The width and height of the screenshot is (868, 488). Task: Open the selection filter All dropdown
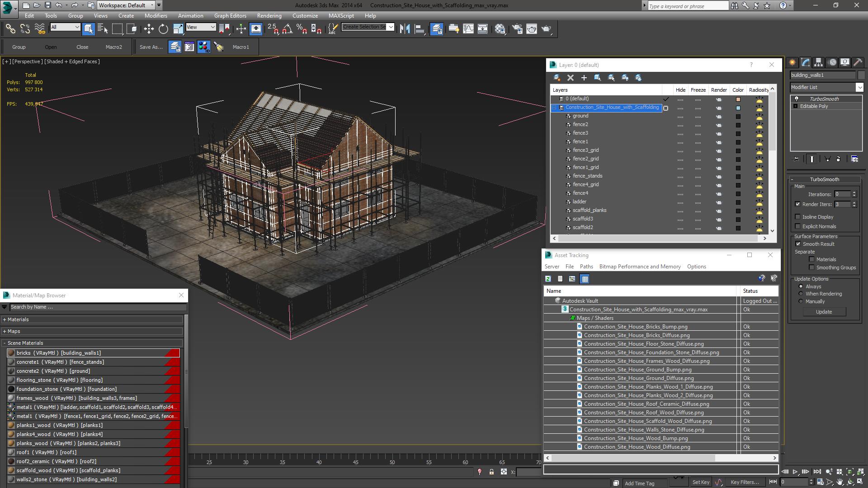coord(65,27)
